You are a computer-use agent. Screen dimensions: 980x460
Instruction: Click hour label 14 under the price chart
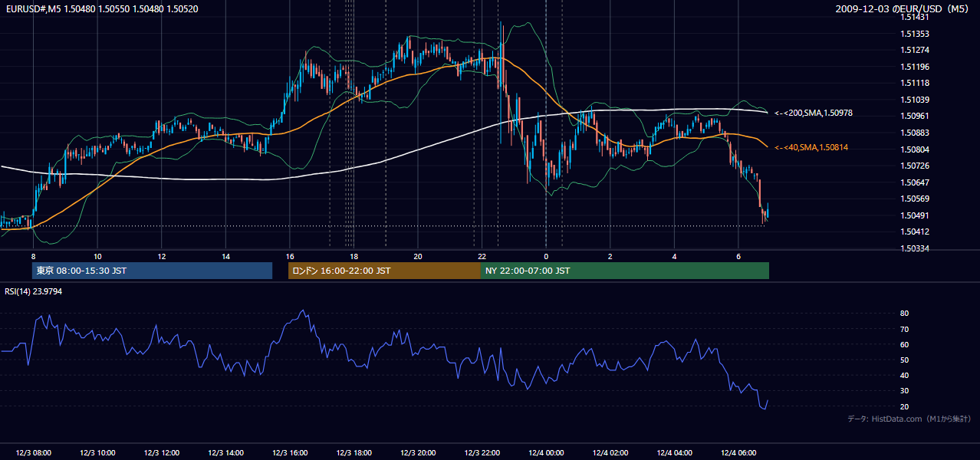pyautogui.click(x=225, y=256)
